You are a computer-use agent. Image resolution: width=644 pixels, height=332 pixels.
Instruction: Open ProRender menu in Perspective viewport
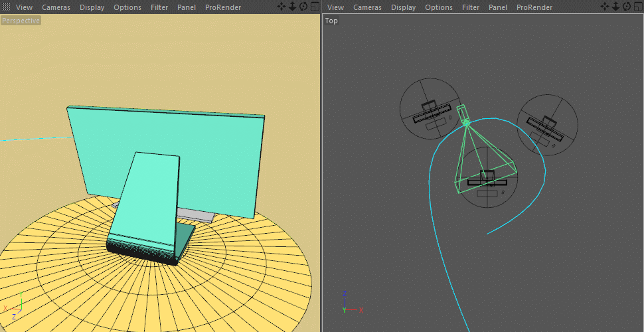pyautogui.click(x=223, y=7)
